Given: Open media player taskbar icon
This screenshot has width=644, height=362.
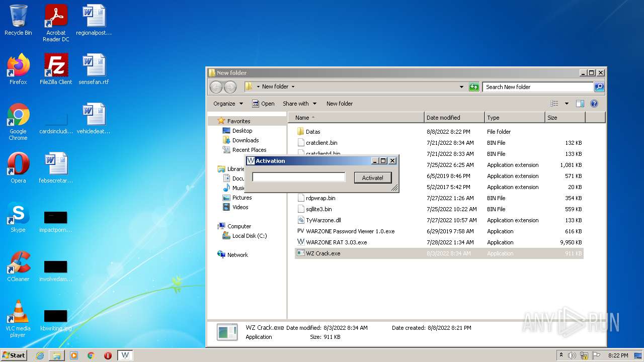Looking at the screenshot, I should pyautogui.click(x=74, y=355).
